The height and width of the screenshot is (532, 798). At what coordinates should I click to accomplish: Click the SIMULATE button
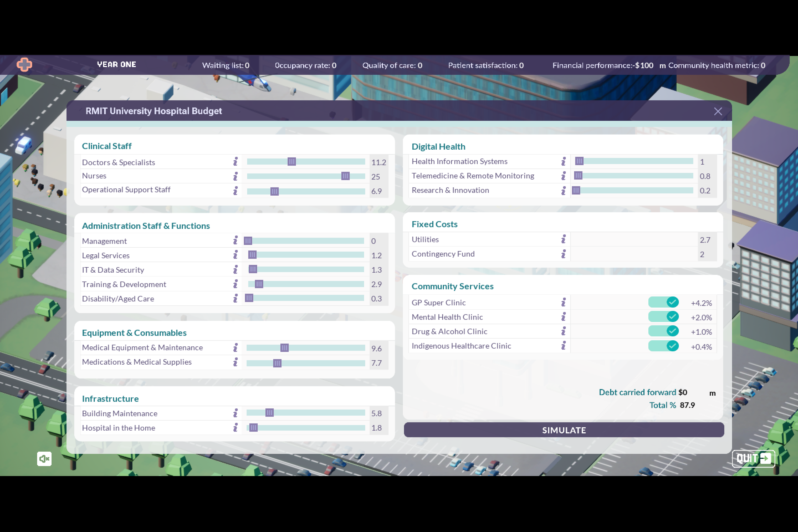[564, 430]
